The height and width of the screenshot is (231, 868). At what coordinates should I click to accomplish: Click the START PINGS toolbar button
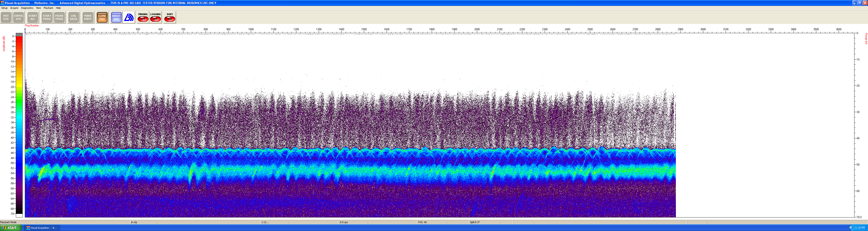coord(47,18)
